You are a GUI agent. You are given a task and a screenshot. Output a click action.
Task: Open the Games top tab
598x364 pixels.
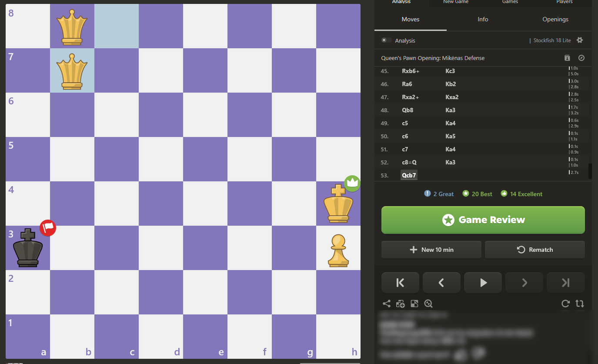pos(510,2)
